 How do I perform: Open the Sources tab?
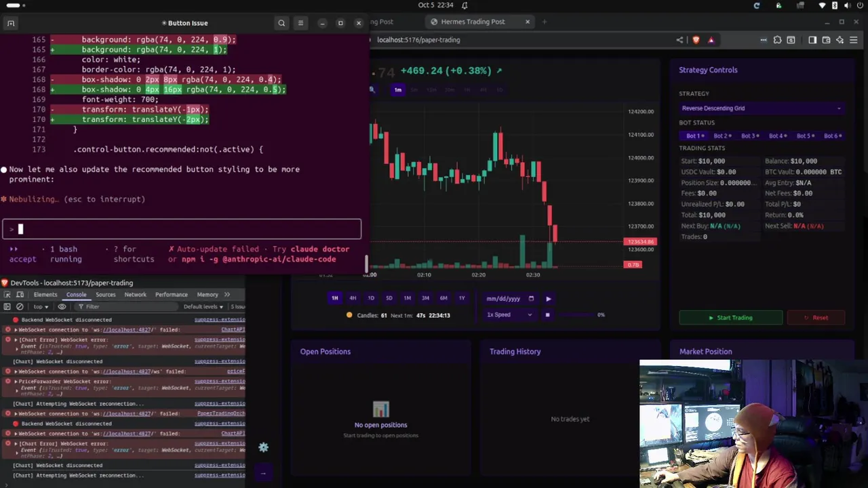(x=105, y=295)
